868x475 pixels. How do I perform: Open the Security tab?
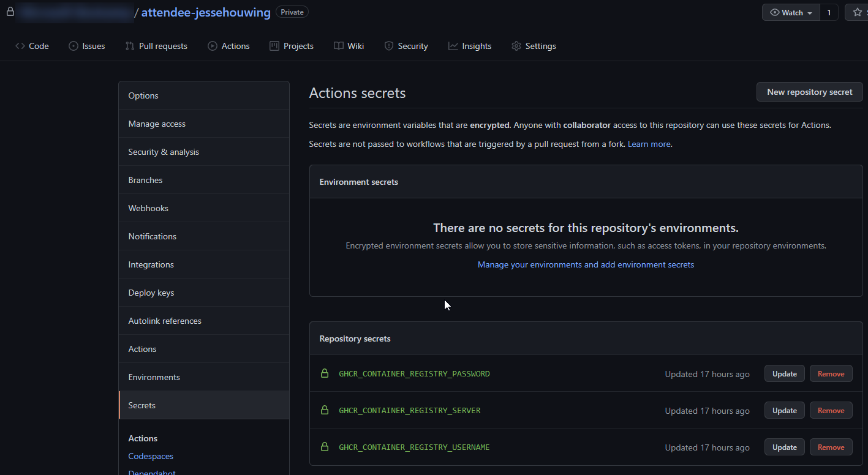click(x=406, y=46)
